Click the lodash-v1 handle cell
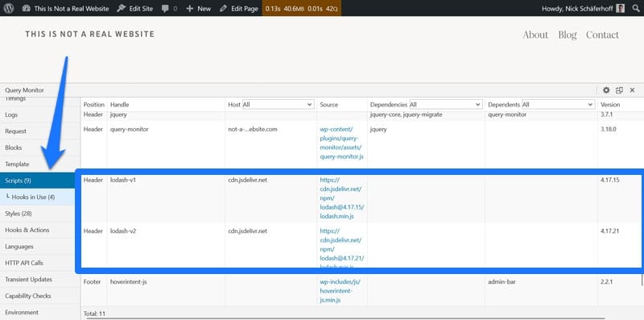The image size is (644, 320). pyautogui.click(x=123, y=180)
